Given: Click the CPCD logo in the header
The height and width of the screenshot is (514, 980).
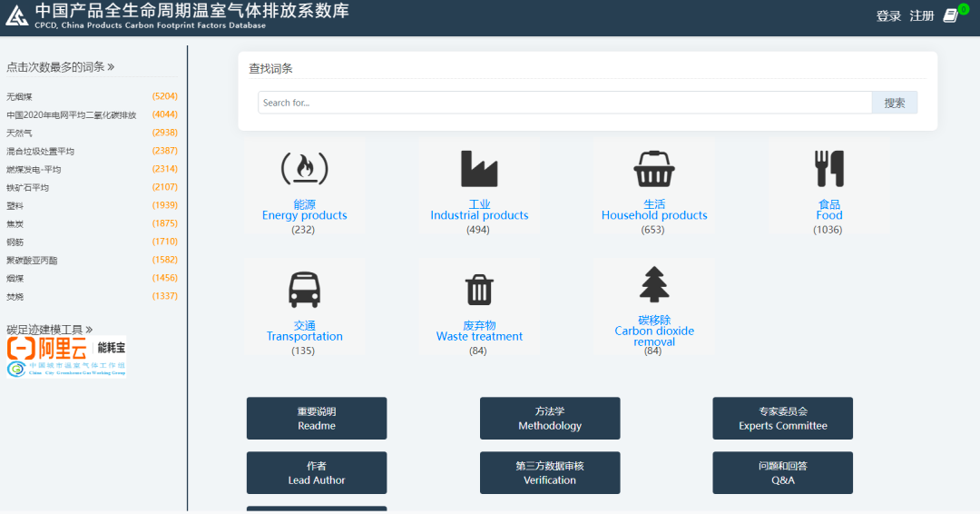Looking at the screenshot, I should click(x=17, y=15).
